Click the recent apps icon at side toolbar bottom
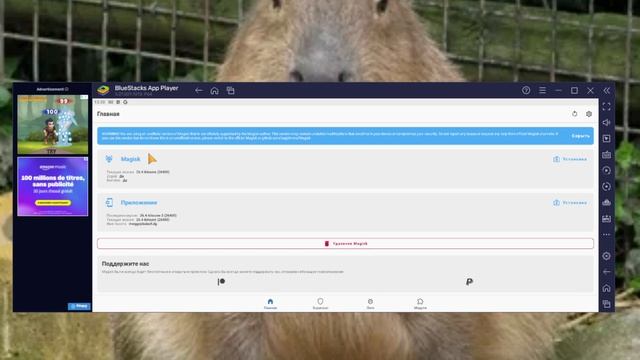The image size is (640, 360). coord(607,304)
